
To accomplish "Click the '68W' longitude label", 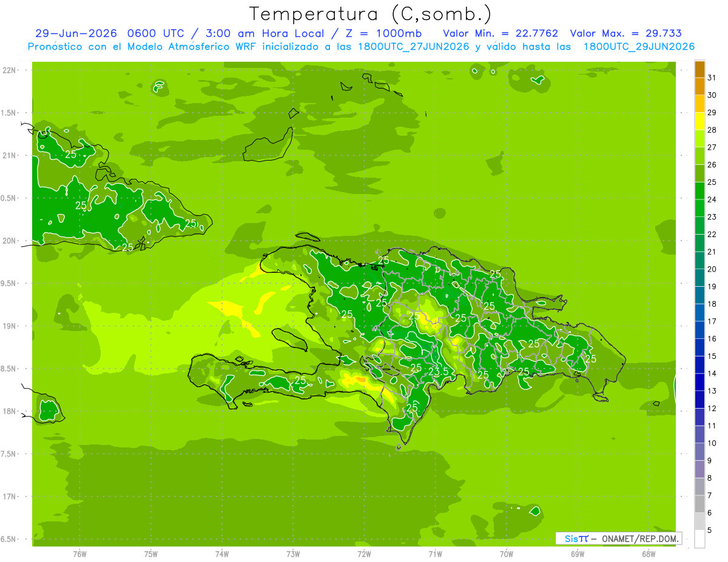I will click(x=649, y=554).
